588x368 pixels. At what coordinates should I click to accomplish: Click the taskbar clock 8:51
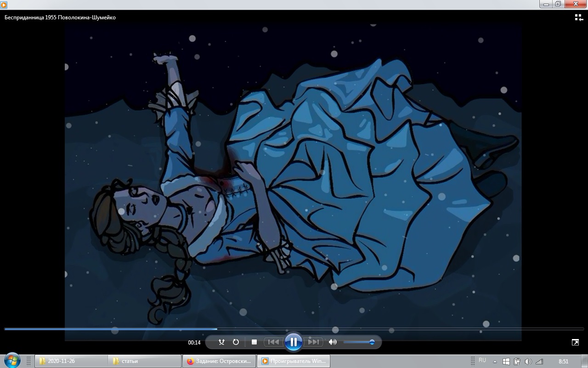[x=563, y=362]
